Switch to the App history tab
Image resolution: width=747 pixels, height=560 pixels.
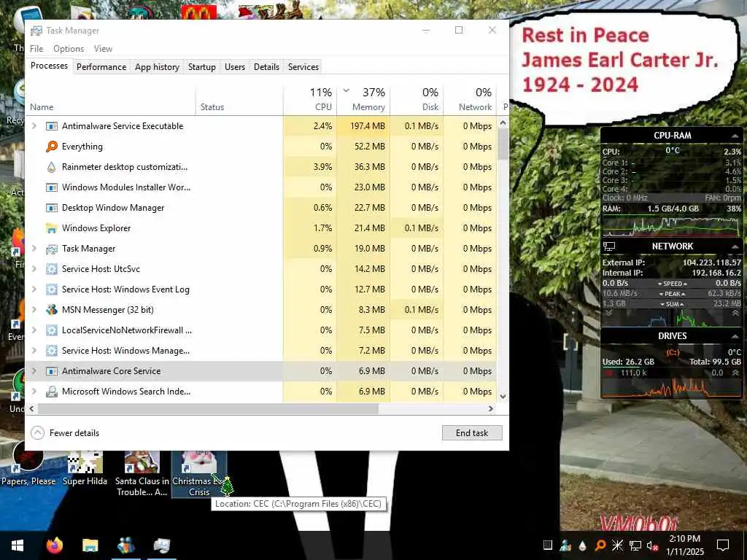158,67
